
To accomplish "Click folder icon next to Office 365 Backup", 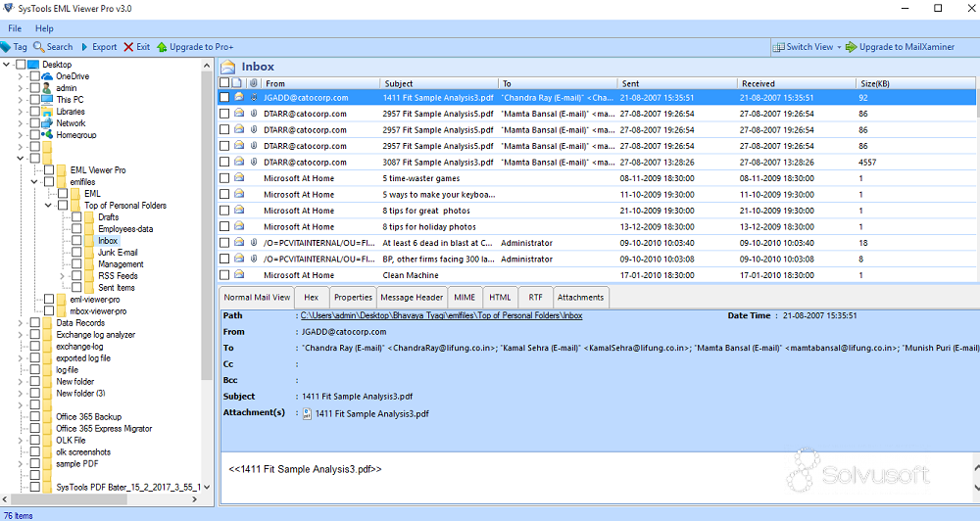I will point(47,416).
